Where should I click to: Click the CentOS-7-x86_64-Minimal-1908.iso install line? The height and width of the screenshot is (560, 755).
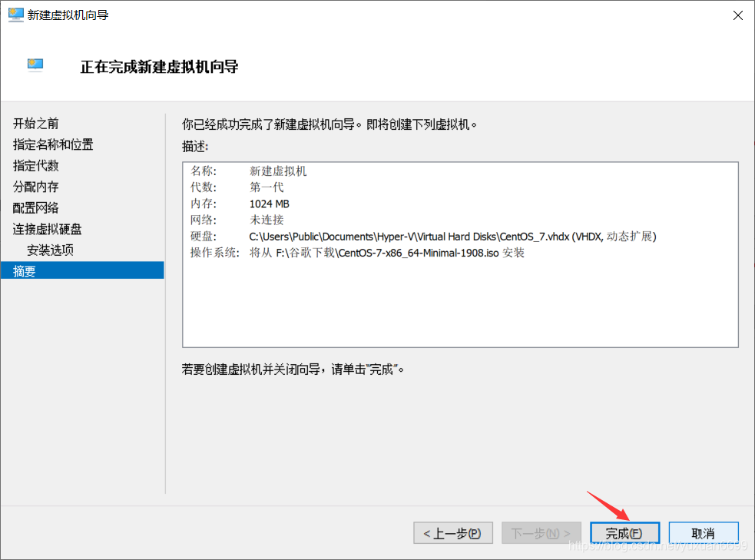pyautogui.click(x=386, y=253)
